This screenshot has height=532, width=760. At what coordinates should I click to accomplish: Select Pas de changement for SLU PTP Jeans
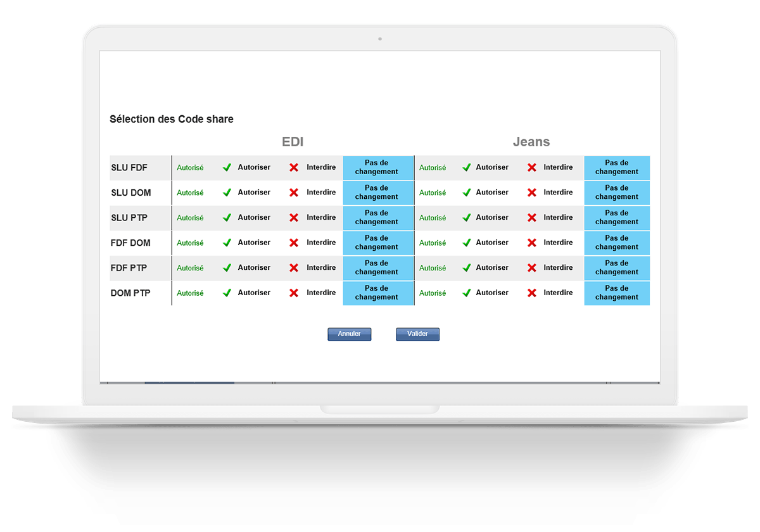point(617,218)
